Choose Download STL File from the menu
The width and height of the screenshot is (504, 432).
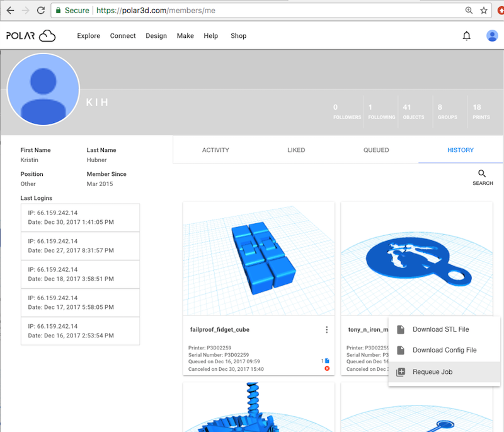tap(444, 329)
